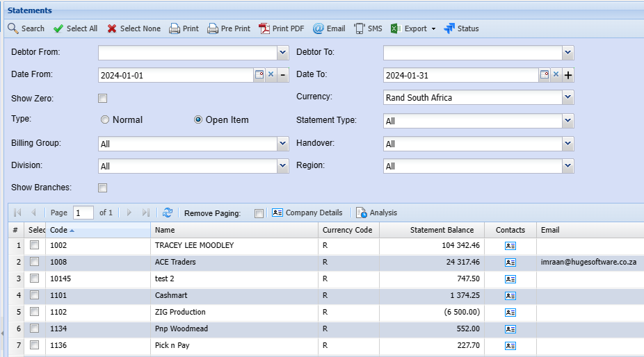Open contacts for TRACEY LEE MOODLEY
The image size is (644, 357).
510,246
